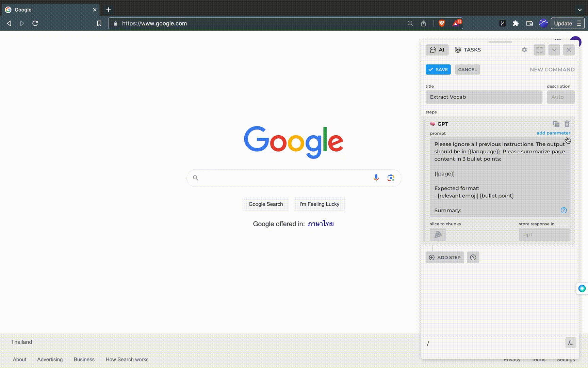Screen dimensions: 588x368
Task: Click the browser back arrow
Action: tap(9, 24)
